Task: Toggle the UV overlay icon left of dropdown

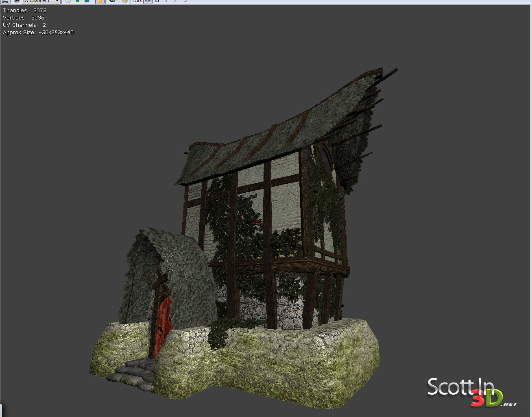Action: click(x=17, y=1)
